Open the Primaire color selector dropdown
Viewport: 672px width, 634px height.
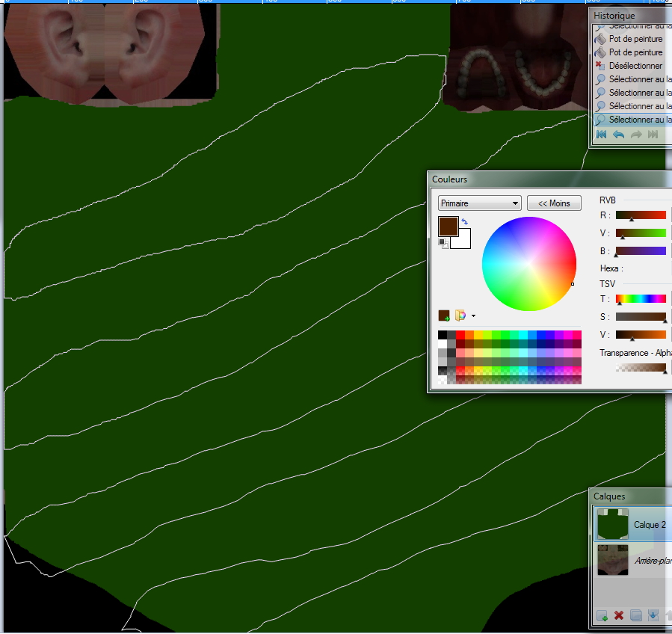(x=479, y=203)
